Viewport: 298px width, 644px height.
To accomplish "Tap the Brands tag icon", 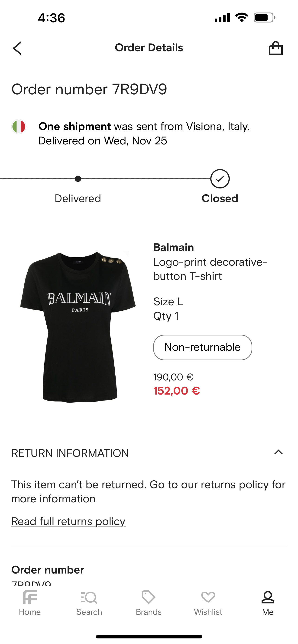I will (x=149, y=597).
